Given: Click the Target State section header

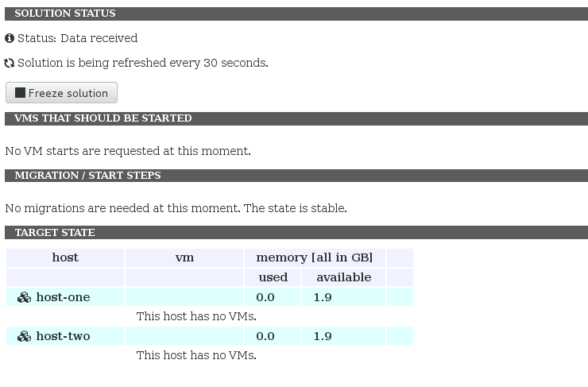Looking at the screenshot, I should tap(55, 233).
